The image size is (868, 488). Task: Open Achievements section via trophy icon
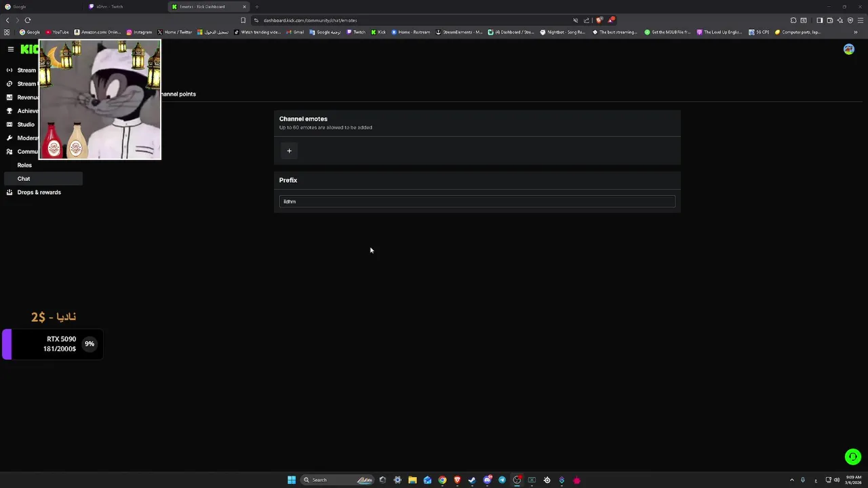(9, 111)
